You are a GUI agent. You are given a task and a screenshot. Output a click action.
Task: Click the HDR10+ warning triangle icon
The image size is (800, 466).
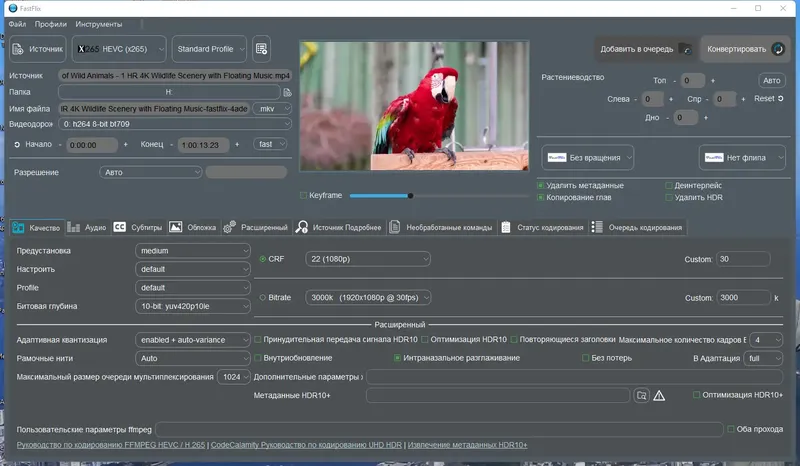[x=659, y=396]
